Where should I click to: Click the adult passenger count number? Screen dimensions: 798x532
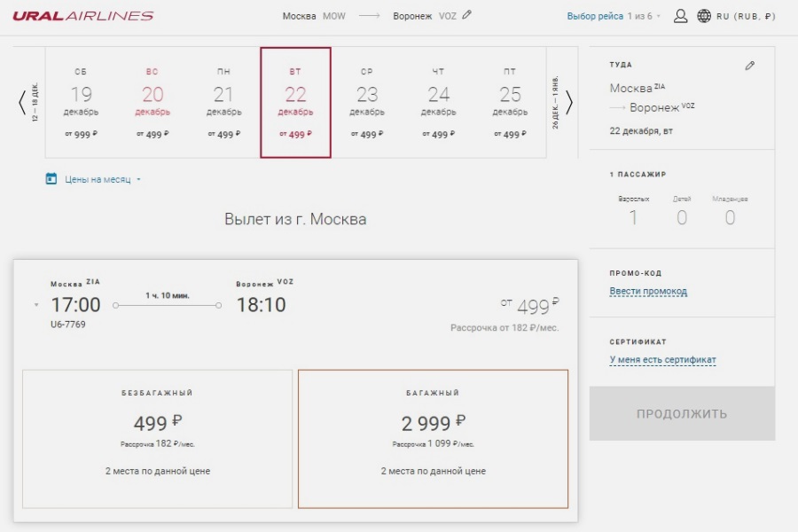click(633, 218)
